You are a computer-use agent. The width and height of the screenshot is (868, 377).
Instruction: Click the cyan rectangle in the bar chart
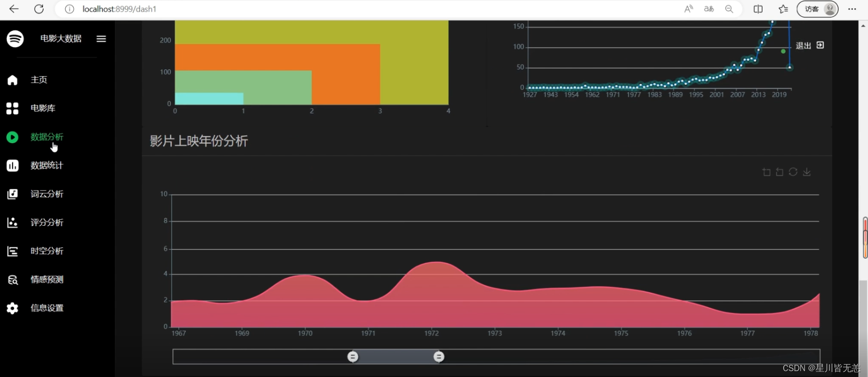coord(209,98)
